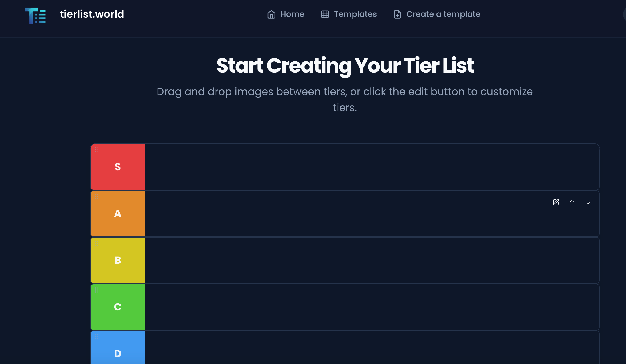The width and height of the screenshot is (626, 364).
Task: Move tier A down with arrow
Action: (x=588, y=202)
